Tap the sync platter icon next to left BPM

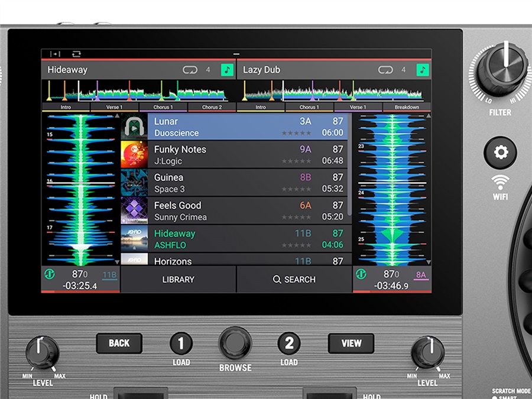coord(50,274)
